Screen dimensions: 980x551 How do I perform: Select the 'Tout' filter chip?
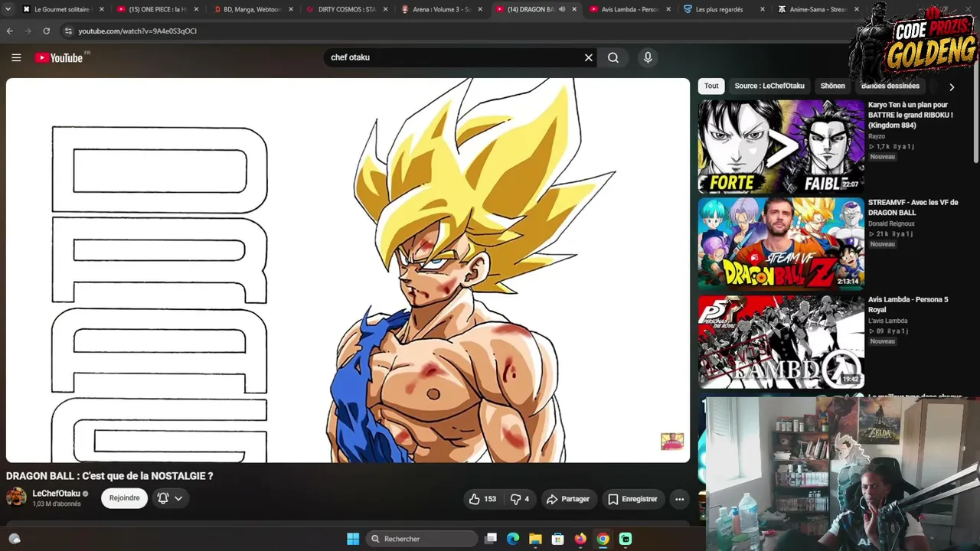coord(711,86)
